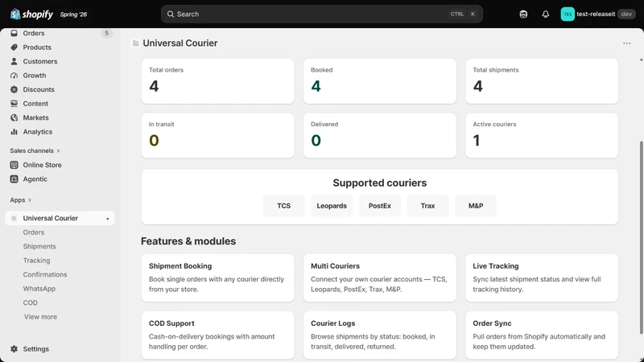This screenshot has height=362, width=644.
Task: Select the PostEx courier chip
Action: pyautogui.click(x=379, y=206)
